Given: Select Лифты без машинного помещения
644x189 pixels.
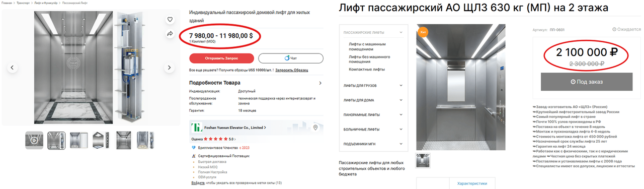Looking at the screenshot, I should 369,59.
